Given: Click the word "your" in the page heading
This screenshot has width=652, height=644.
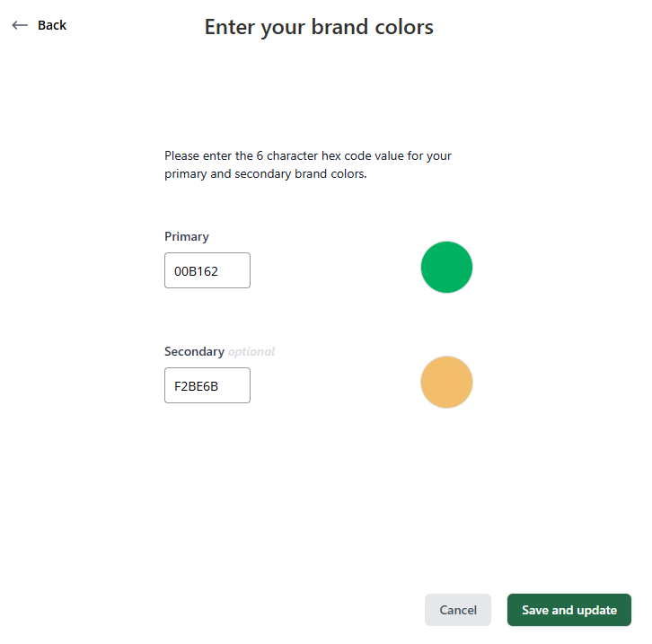Looking at the screenshot, I should [284, 27].
